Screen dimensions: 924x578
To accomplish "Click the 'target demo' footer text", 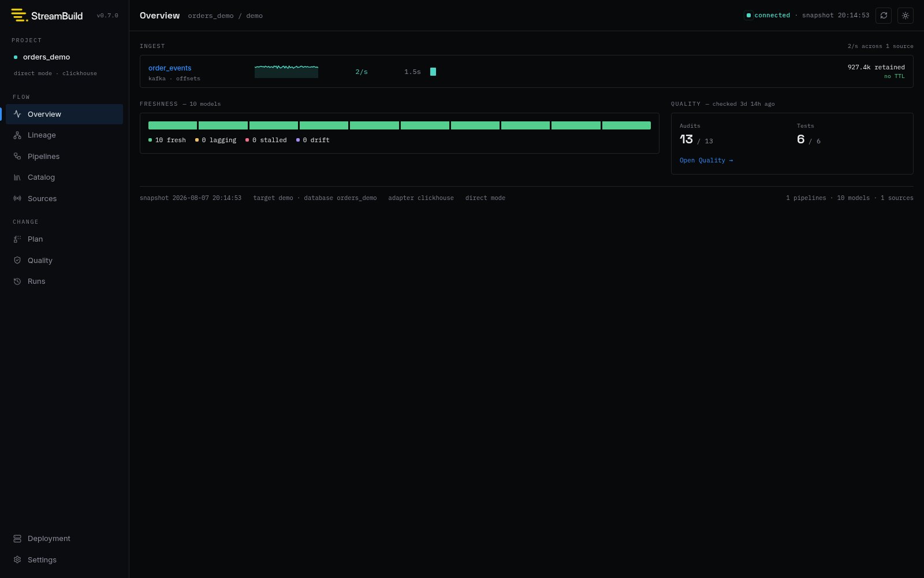I will pyautogui.click(x=273, y=198).
